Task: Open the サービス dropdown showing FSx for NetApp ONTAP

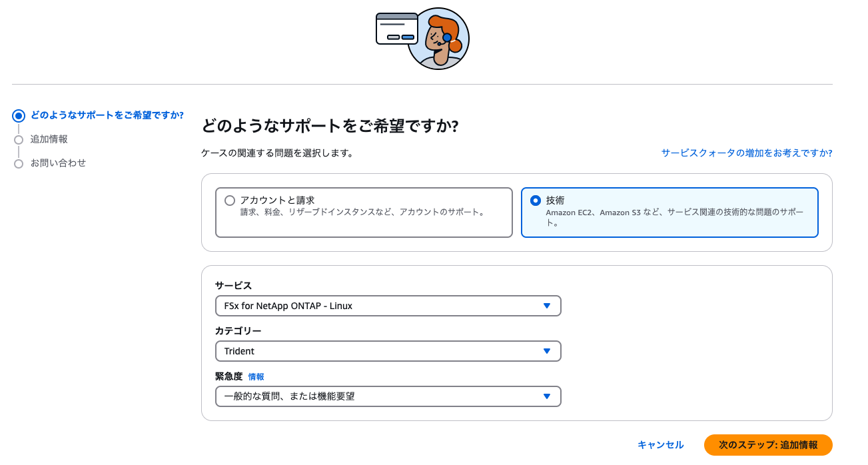Action: click(388, 306)
